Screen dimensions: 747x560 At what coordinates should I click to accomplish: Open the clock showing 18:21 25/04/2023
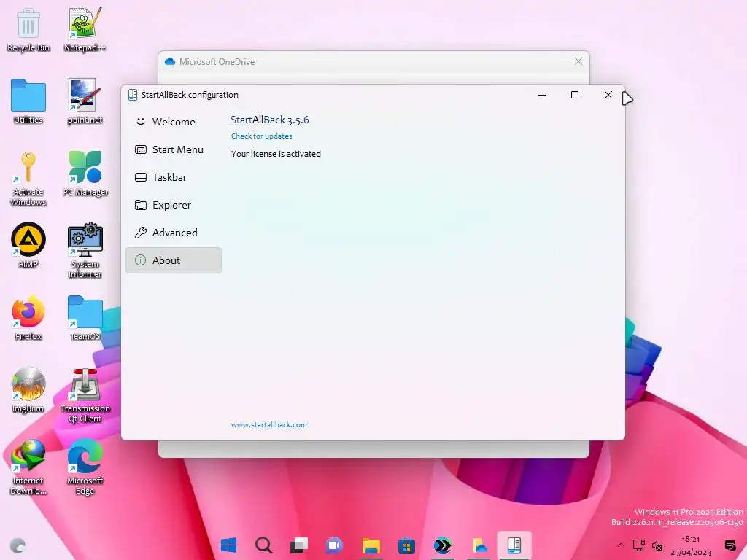coord(691,545)
